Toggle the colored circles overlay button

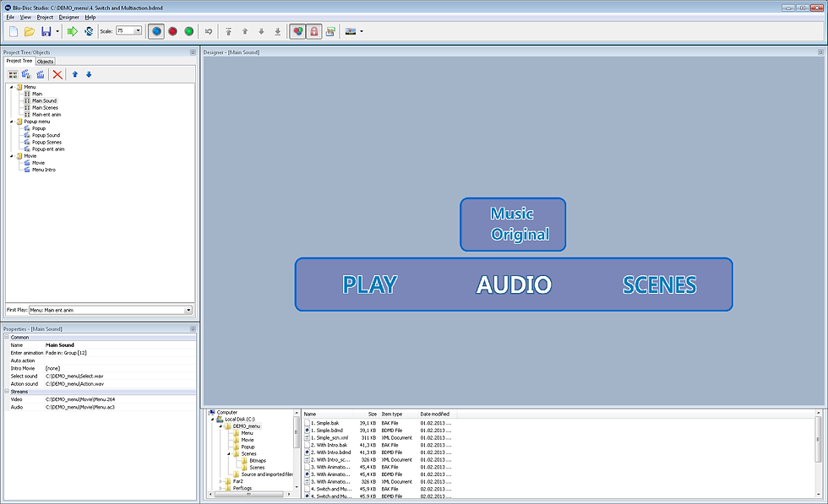(297, 32)
